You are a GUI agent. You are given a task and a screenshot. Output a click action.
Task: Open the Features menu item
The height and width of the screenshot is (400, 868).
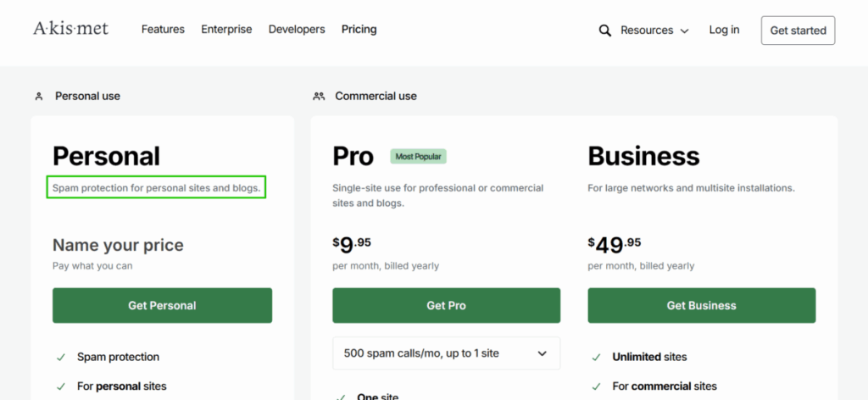(x=163, y=30)
